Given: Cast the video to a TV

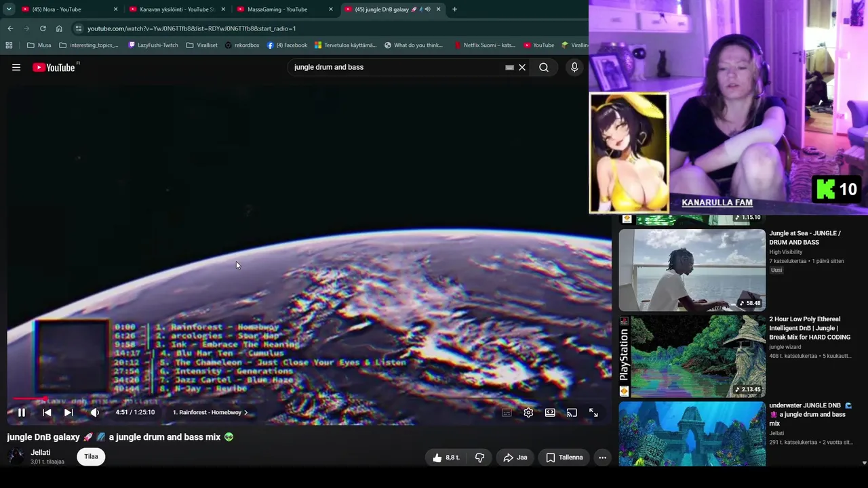Looking at the screenshot, I should click(572, 412).
